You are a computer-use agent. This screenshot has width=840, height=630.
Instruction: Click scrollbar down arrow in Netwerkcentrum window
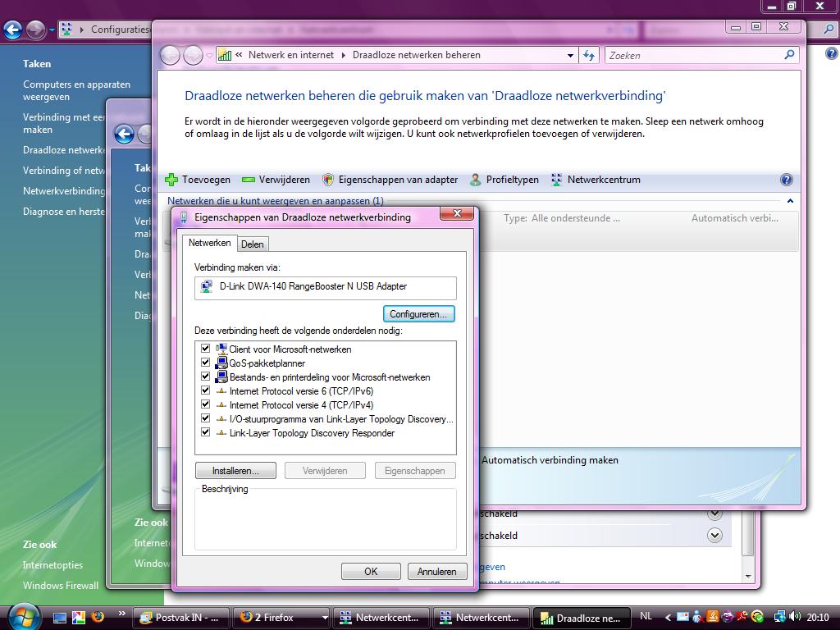[748, 577]
